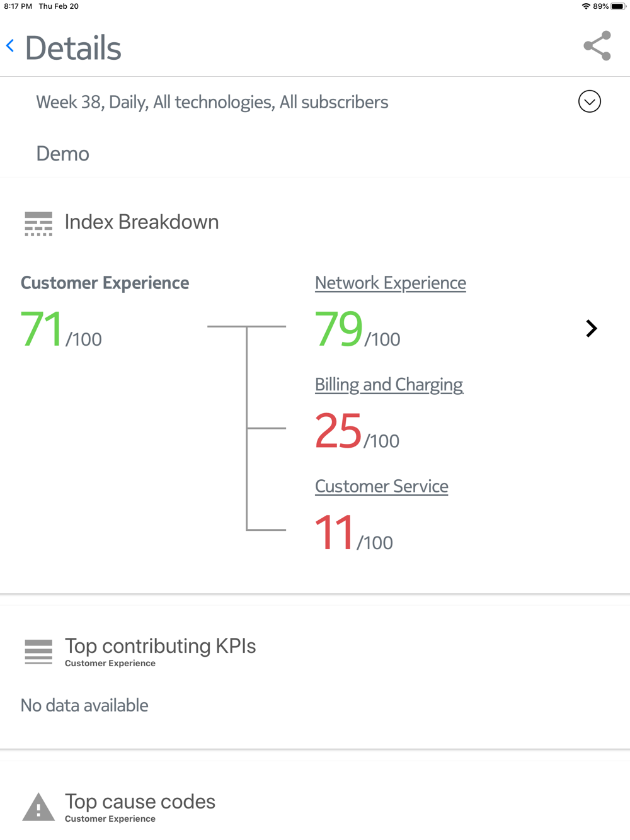
Task: Open the Billing and Charging link
Action: pos(389,384)
